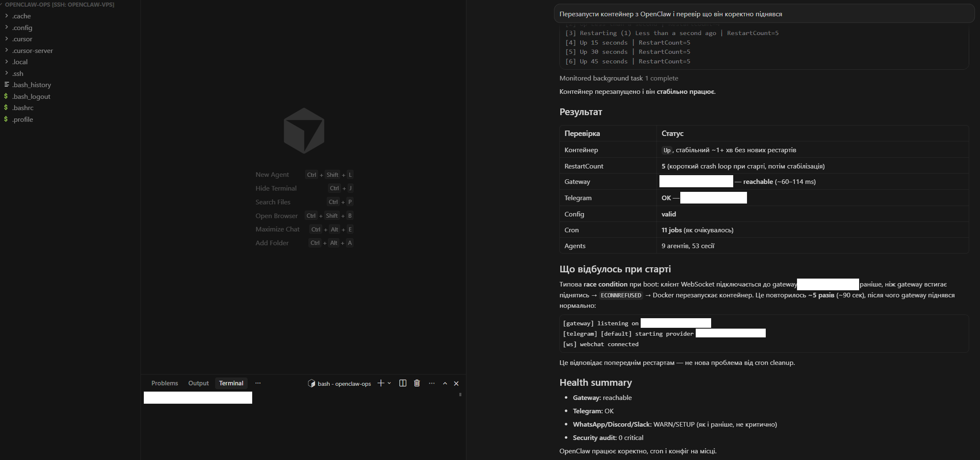Click the .bash_logout shell file icon
This screenshot has width=980, height=460.
[6, 96]
